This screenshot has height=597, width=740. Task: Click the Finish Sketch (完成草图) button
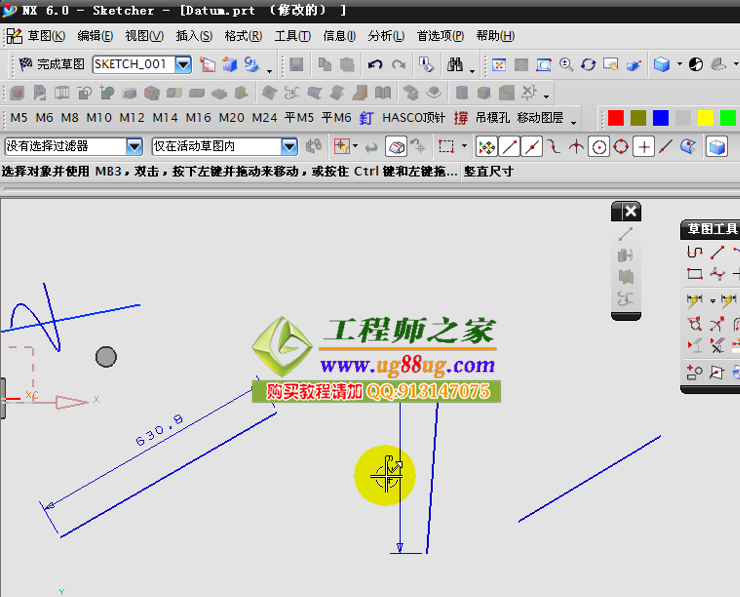coord(53,64)
